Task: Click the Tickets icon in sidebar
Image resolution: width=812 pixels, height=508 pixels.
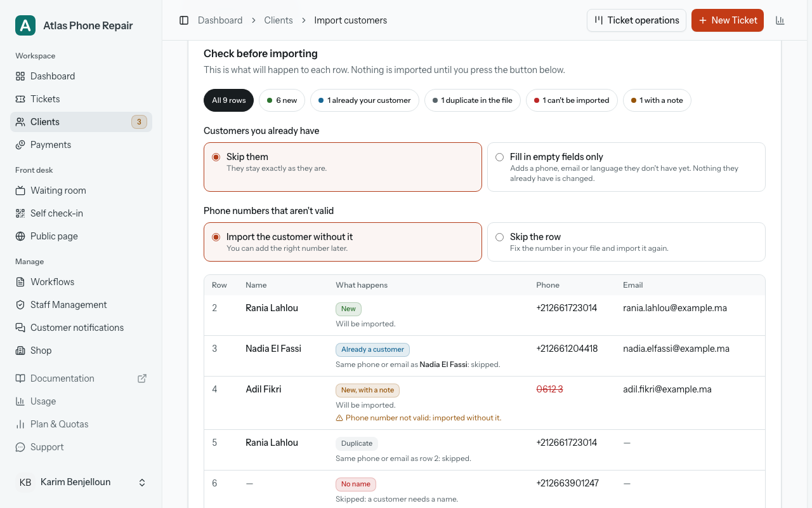Action: point(20,99)
